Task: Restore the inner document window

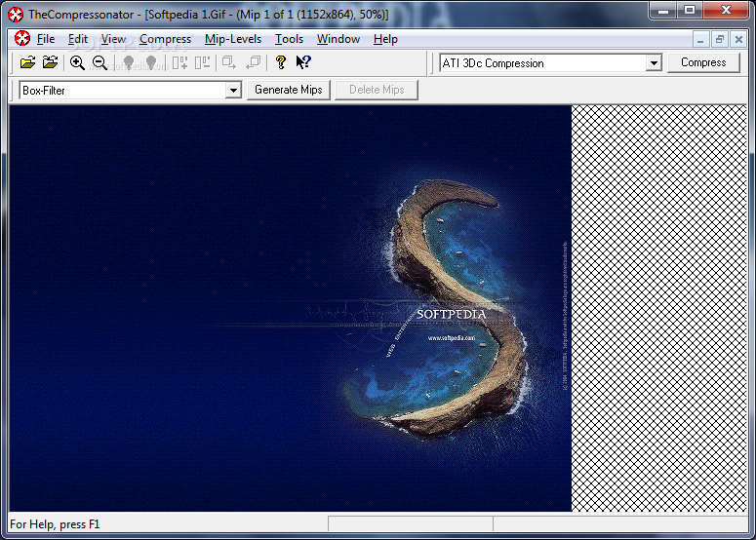Action: [x=720, y=39]
